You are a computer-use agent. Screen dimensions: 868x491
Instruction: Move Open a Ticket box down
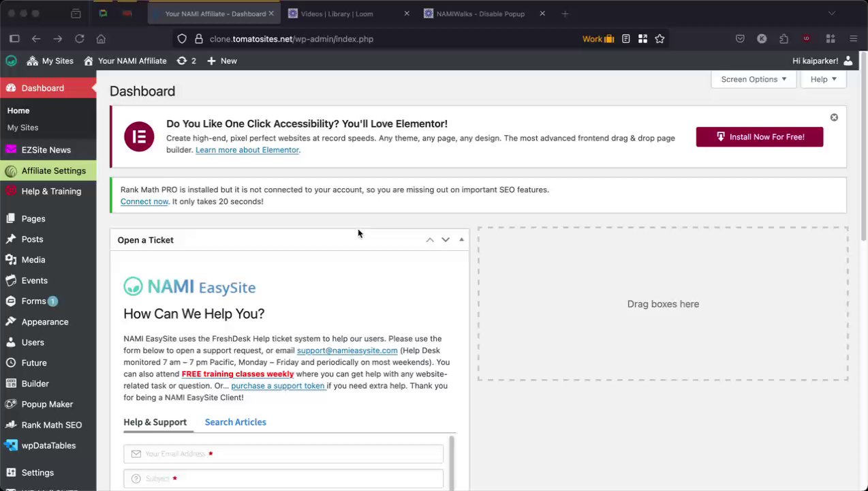[x=446, y=240]
